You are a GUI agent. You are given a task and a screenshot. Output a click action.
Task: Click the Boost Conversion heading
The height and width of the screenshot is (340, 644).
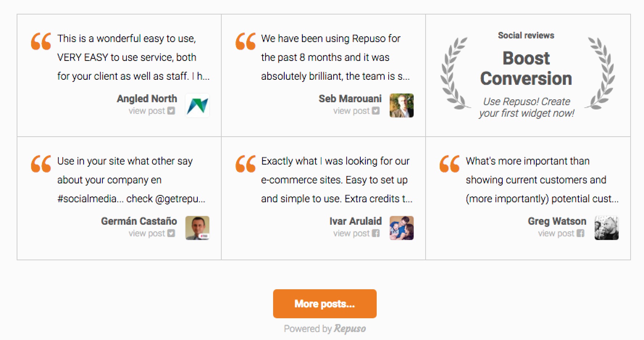pos(526,69)
